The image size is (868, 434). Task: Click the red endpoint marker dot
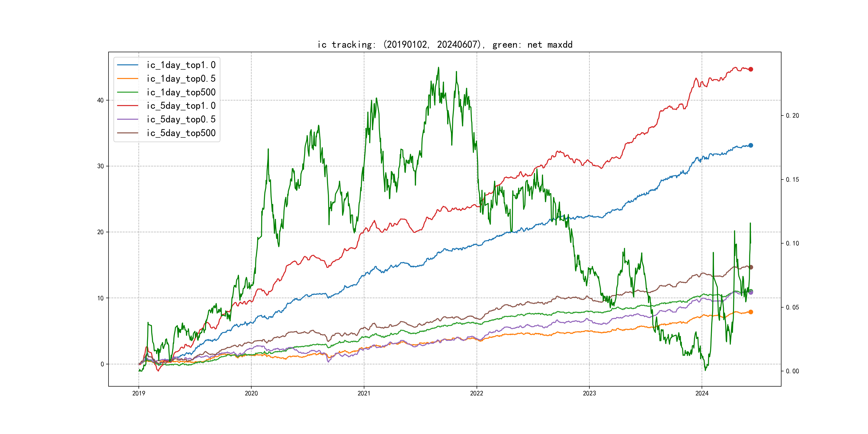[751, 69]
